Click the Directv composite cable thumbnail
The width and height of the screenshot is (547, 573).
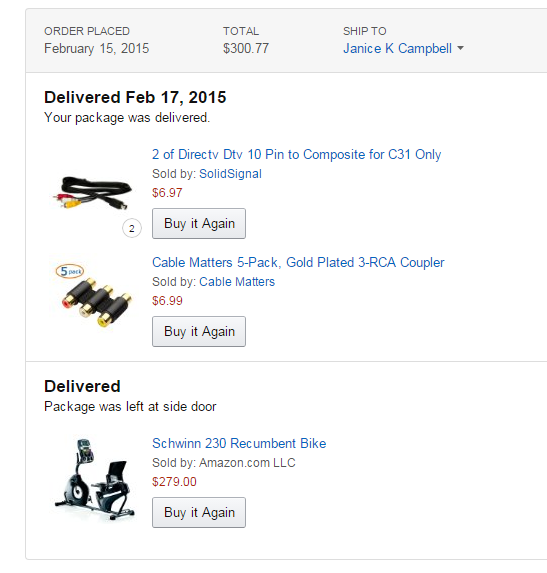click(92, 192)
